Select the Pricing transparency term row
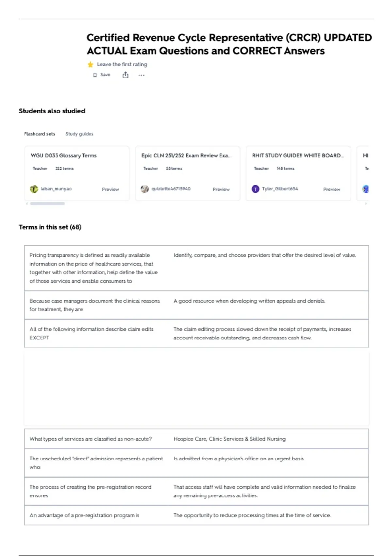Viewport: 392px width, 556px height. 196,268
